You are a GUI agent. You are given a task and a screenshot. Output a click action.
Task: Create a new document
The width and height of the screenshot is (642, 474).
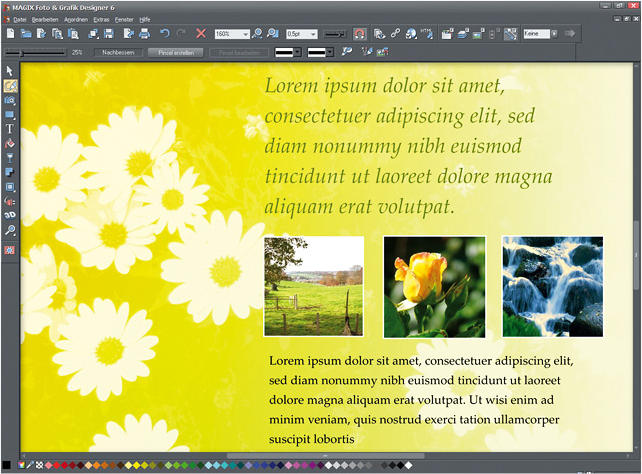point(10,33)
